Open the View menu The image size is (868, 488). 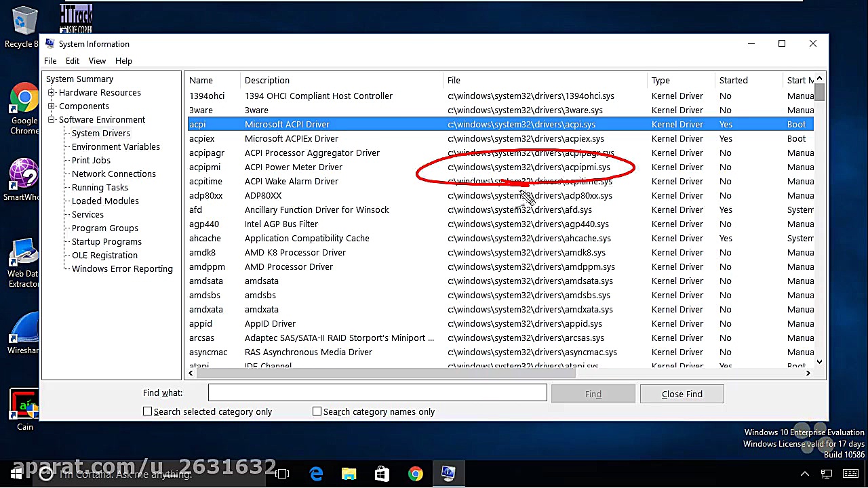pyautogui.click(x=97, y=60)
